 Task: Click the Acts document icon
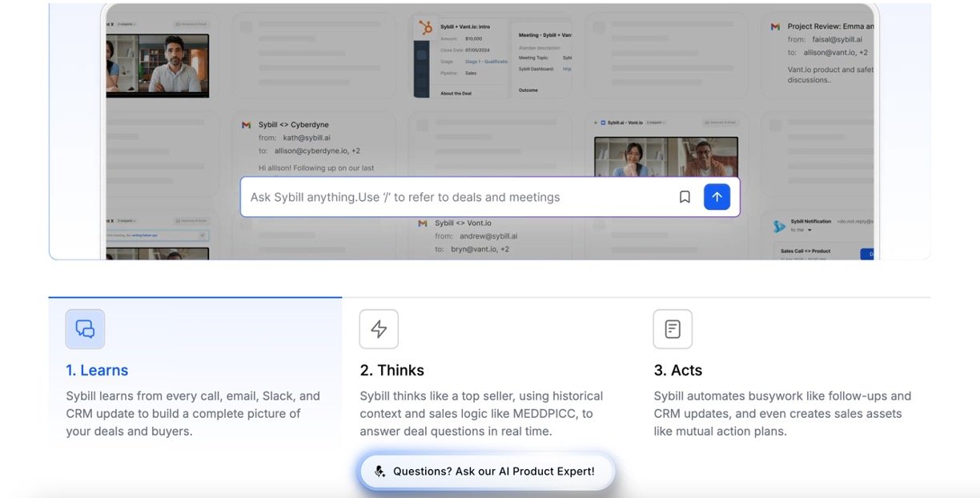click(673, 329)
